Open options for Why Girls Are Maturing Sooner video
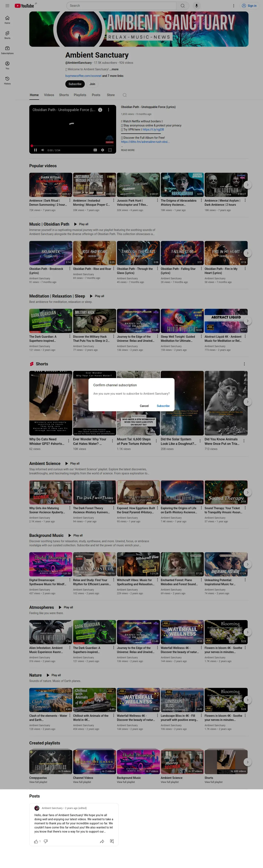The height and width of the screenshot is (868, 263). [x=70, y=508]
